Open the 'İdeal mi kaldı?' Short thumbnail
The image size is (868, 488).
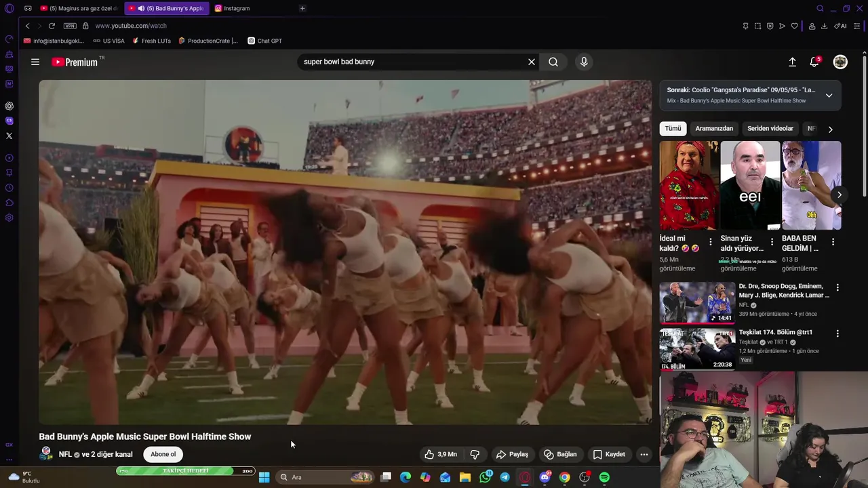pyautogui.click(x=690, y=185)
